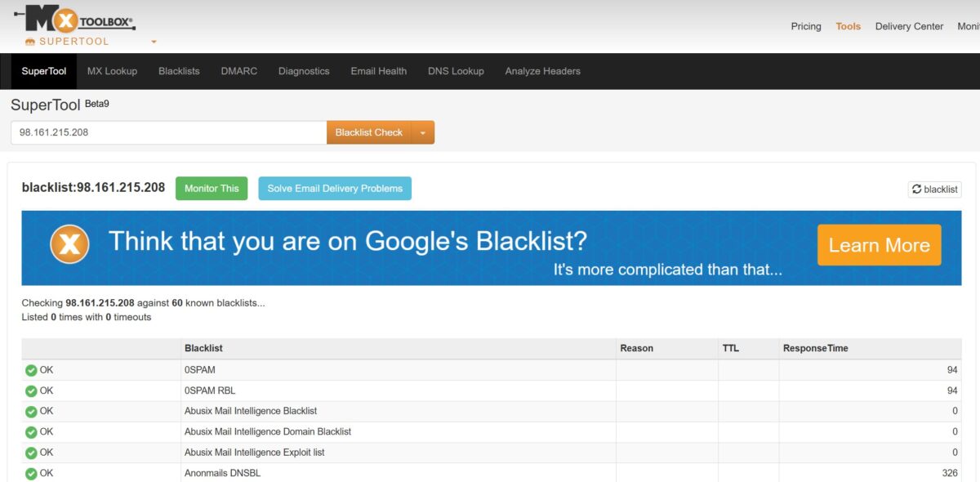The height and width of the screenshot is (482, 980).
Task: Click Solve Email Delivery Problems button
Action: click(335, 188)
